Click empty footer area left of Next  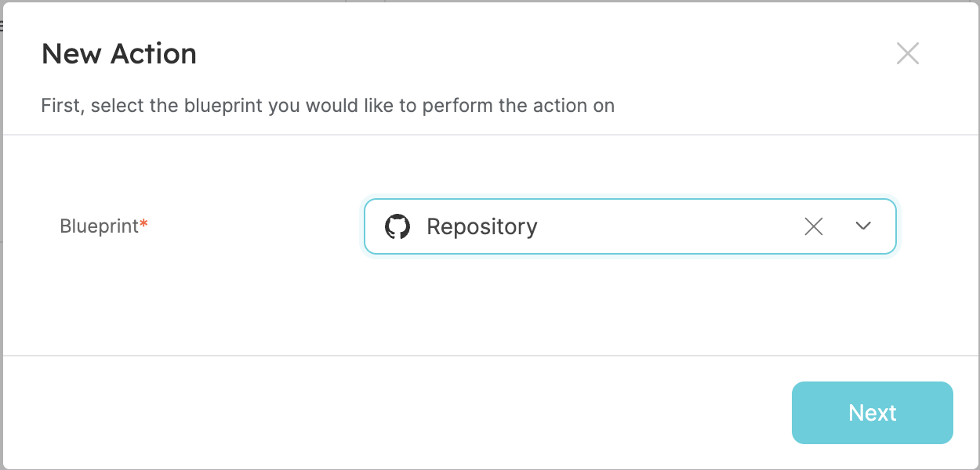[392, 413]
